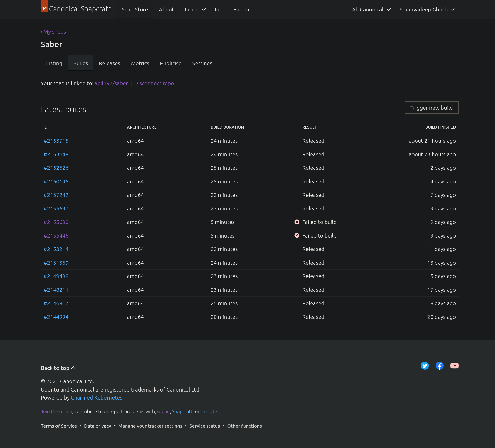Click Disconnect repo
The image size is (495, 448).
coord(154,83)
